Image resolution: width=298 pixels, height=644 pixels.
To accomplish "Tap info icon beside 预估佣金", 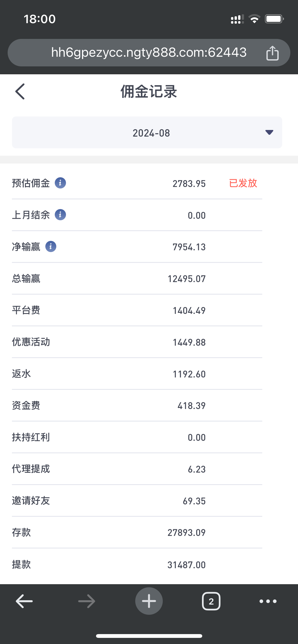I will click(60, 183).
